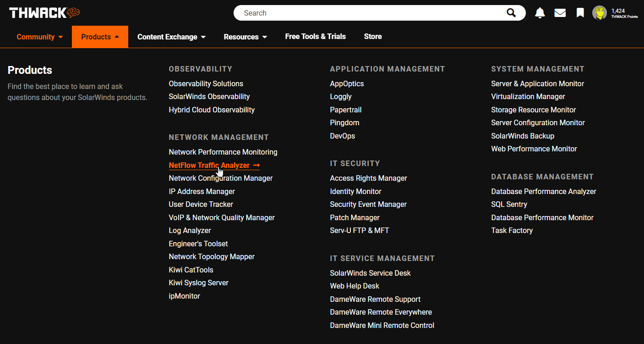Open SolarWinds Service Desk
644x344 pixels.
[370, 273]
